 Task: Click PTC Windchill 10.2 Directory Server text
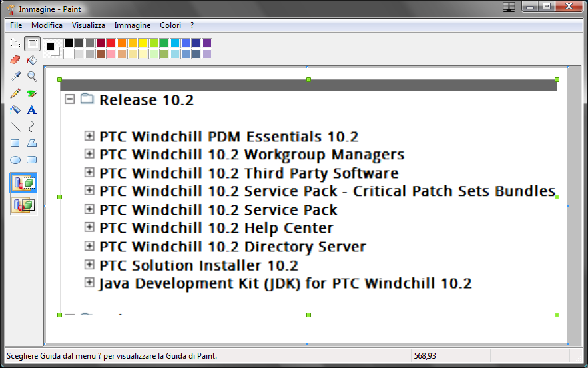(232, 247)
